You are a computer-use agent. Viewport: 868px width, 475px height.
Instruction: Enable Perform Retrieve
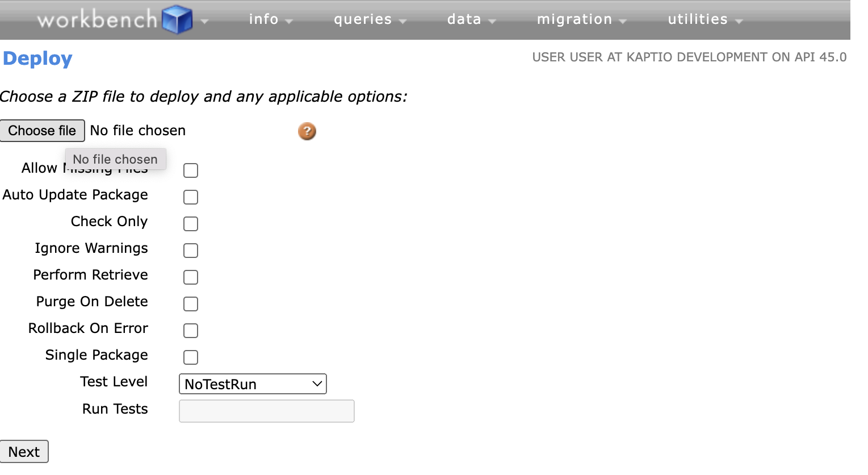tap(190, 277)
